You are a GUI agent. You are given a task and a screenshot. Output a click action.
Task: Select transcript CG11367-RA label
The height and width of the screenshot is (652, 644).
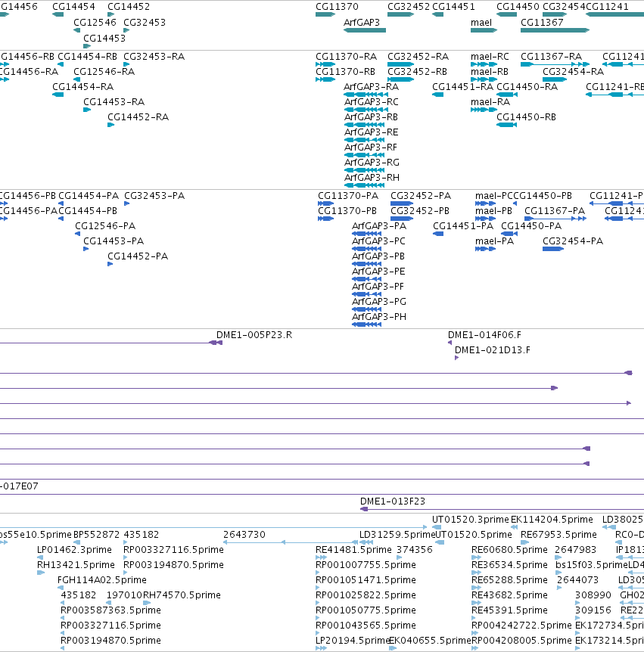551,57
